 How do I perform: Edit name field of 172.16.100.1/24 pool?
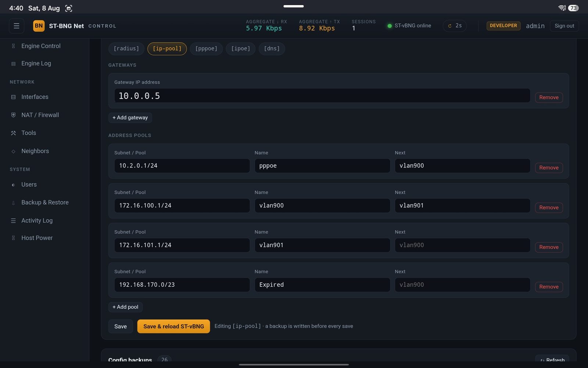point(322,205)
